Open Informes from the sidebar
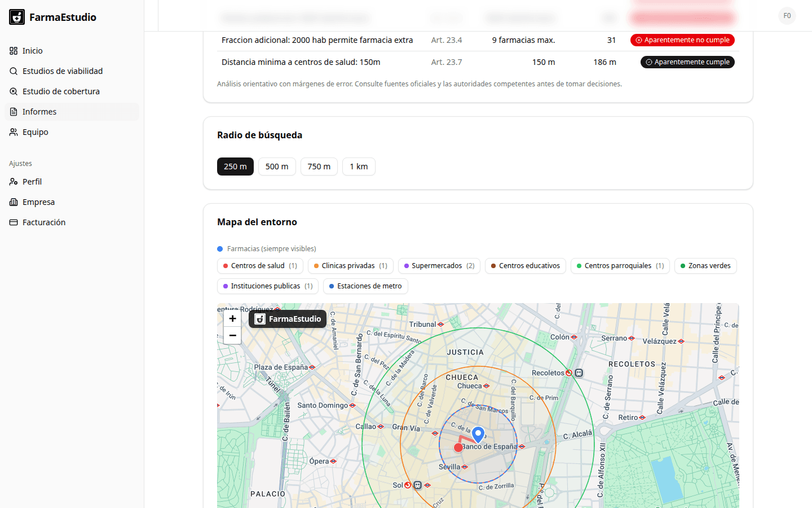 (x=39, y=111)
